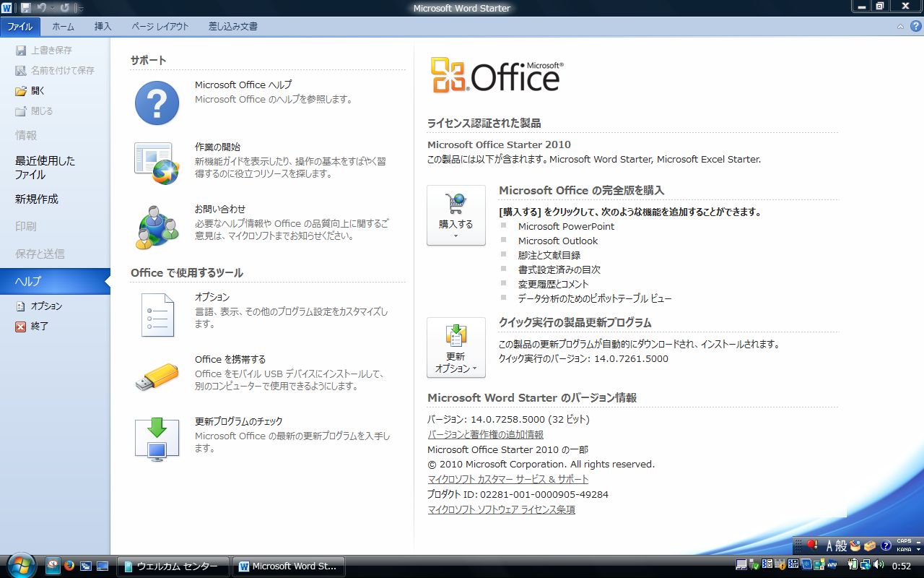Click the Word logo icon in title bar

(6, 8)
